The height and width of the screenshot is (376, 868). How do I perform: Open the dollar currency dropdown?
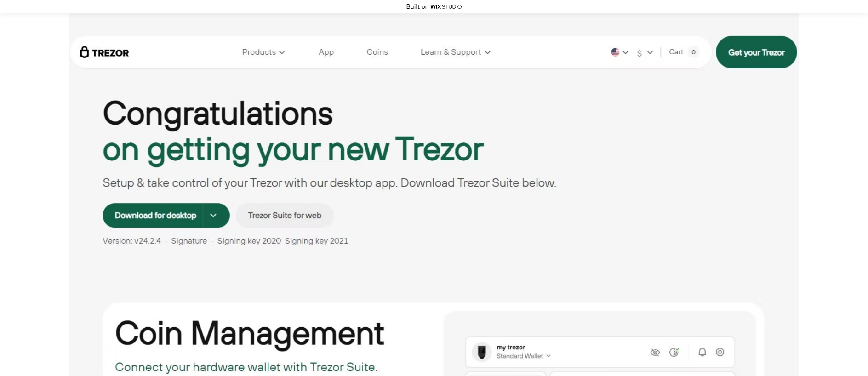pos(645,52)
